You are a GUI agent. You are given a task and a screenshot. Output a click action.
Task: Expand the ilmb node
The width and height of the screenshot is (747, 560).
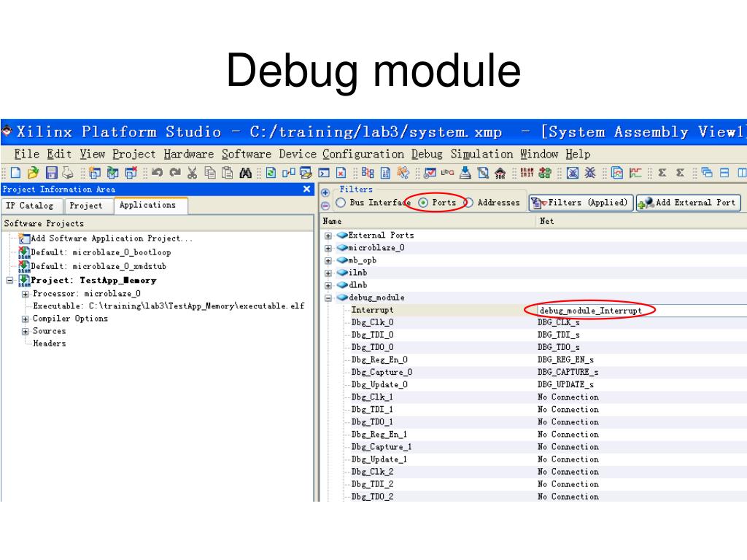click(328, 273)
